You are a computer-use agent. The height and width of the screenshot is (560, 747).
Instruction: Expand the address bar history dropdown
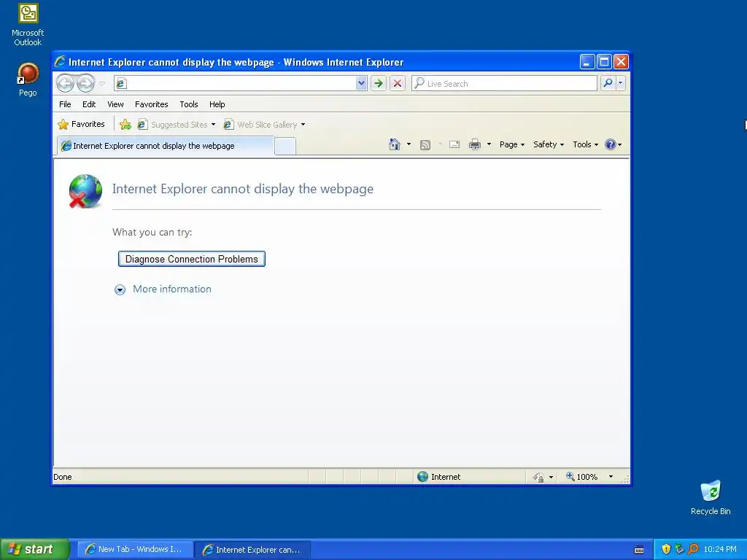pos(361,83)
